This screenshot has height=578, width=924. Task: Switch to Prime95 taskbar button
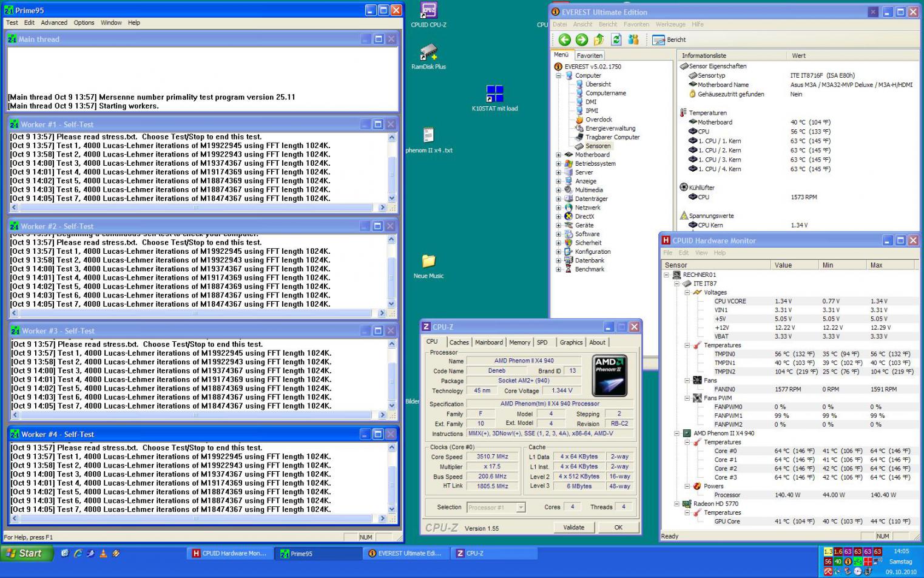(319, 553)
